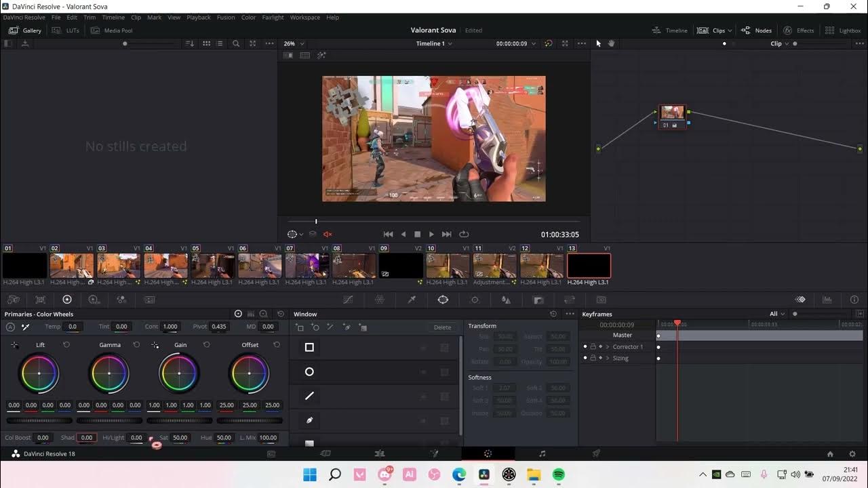Switch to color bars mode icon

tap(251, 314)
